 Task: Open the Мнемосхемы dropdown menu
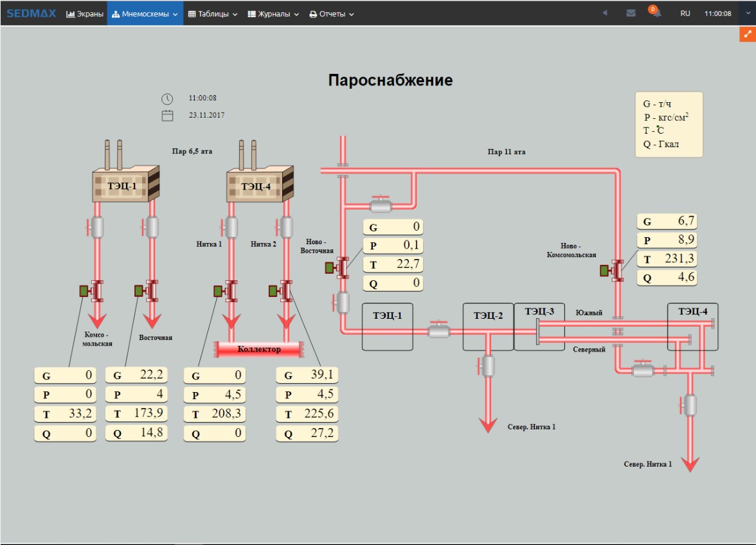click(145, 13)
